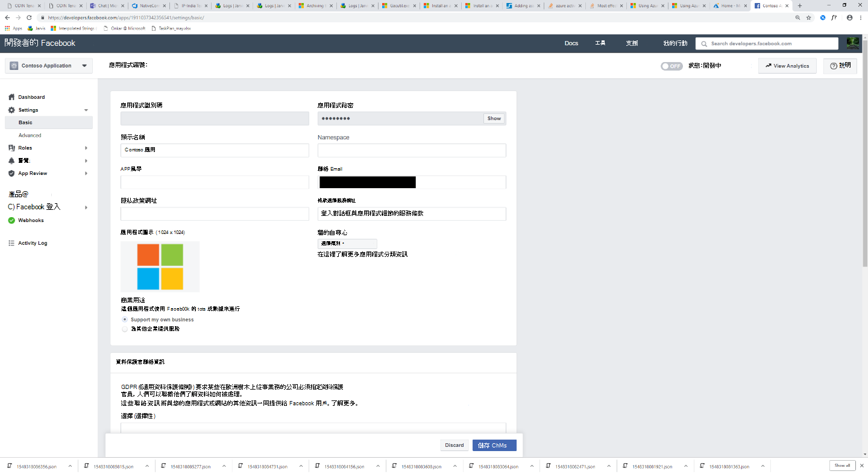Image resolution: width=868 pixels, height=474 pixels.
Task: Expand the Facebook 登入 product arrow
Action: click(x=86, y=207)
